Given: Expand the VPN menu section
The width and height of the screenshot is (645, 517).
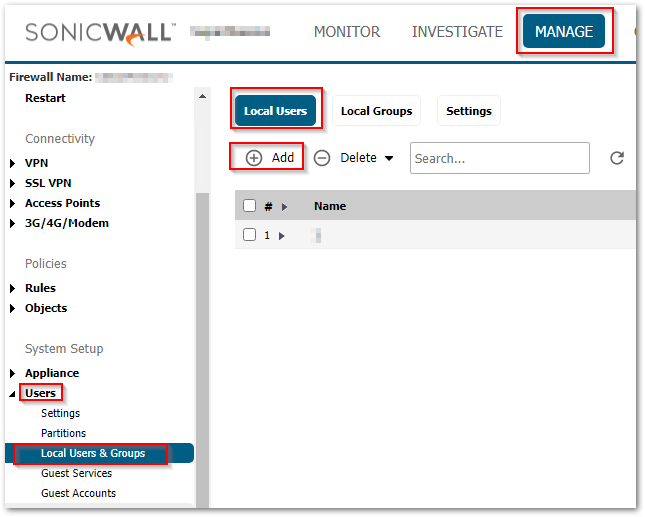Looking at the screenshot, I should pyautogui.click(x=13, y=163).
